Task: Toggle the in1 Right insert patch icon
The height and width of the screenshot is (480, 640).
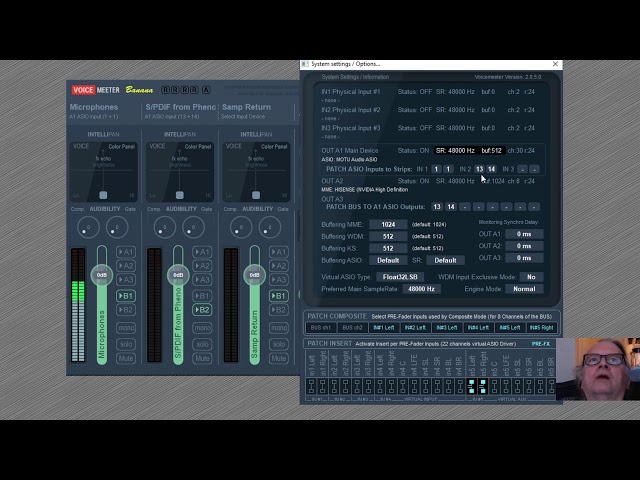Action: (x=322, y=386)
